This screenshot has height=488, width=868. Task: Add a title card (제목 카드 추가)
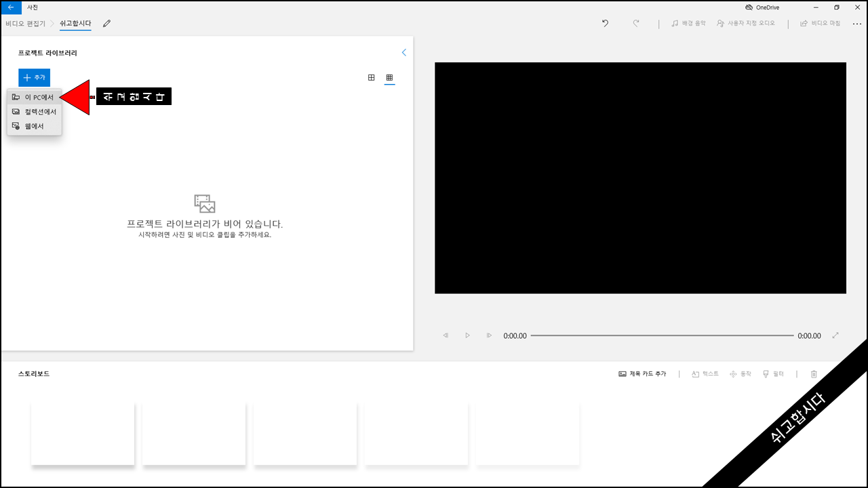[x=642, y=374]
